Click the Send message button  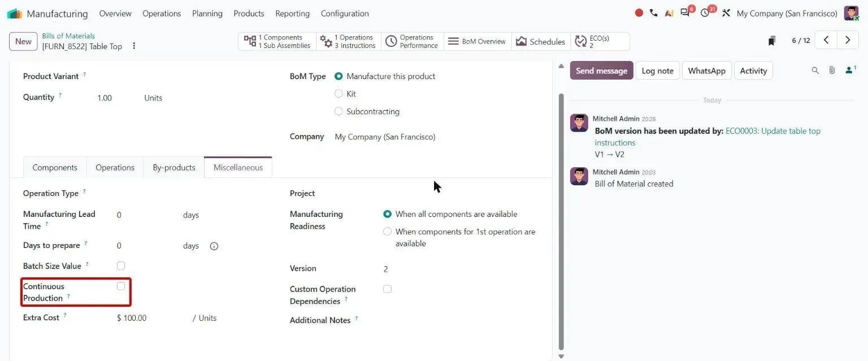[601, 71]
